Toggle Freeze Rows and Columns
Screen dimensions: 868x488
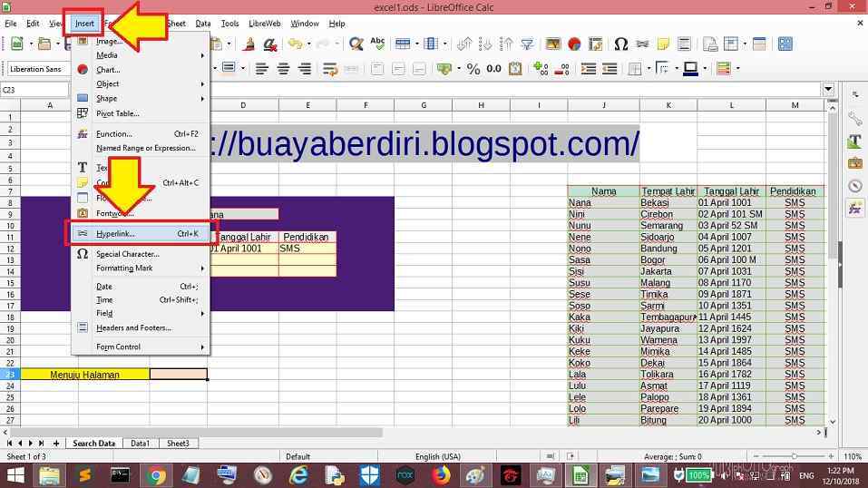pos(731,44)
